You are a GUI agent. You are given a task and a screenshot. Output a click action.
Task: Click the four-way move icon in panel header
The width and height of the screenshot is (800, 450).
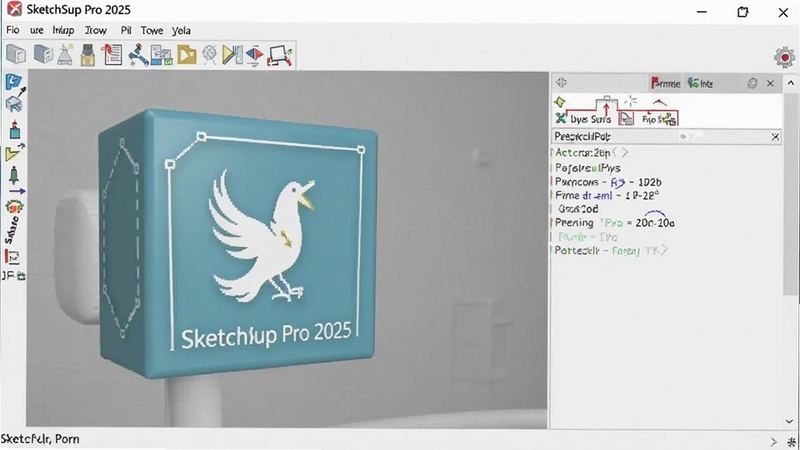click(561, 82)
